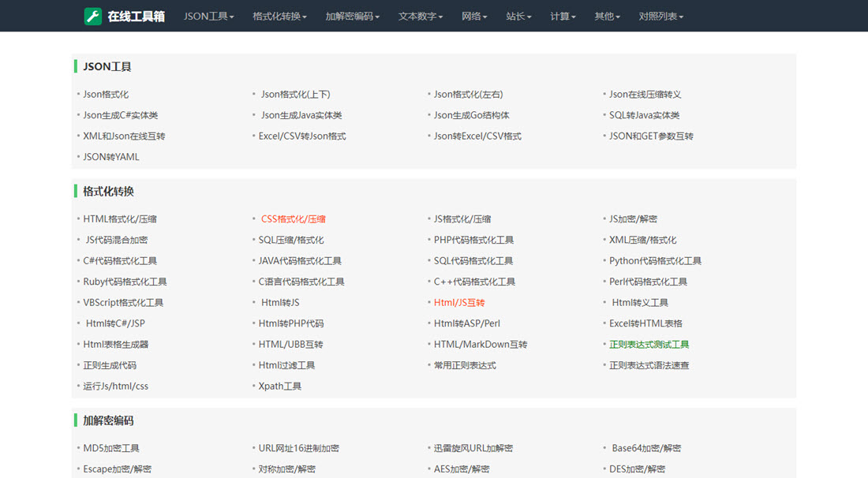
Task: Open the red Html/JS互转 link
Action: pyautogui.click(x=459, y=302)
